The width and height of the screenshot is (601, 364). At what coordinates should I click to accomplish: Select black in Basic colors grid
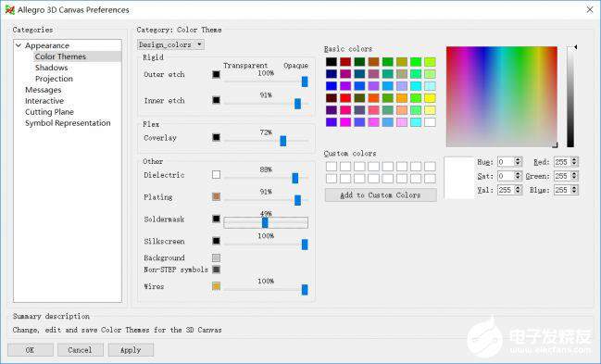click(332, 62)
